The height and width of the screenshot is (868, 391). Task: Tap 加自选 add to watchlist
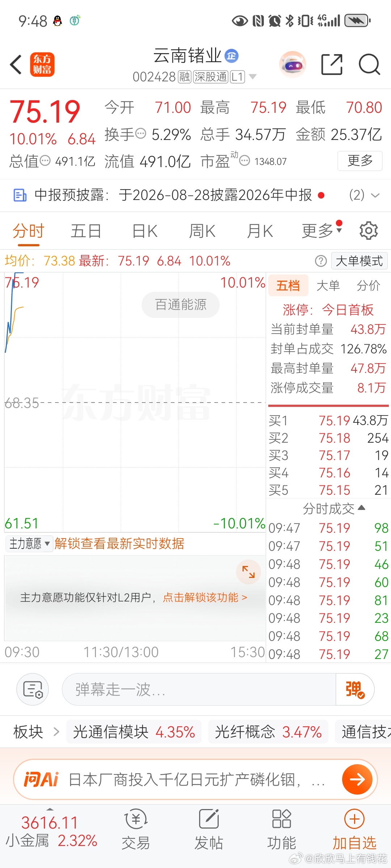pos(354,829)
